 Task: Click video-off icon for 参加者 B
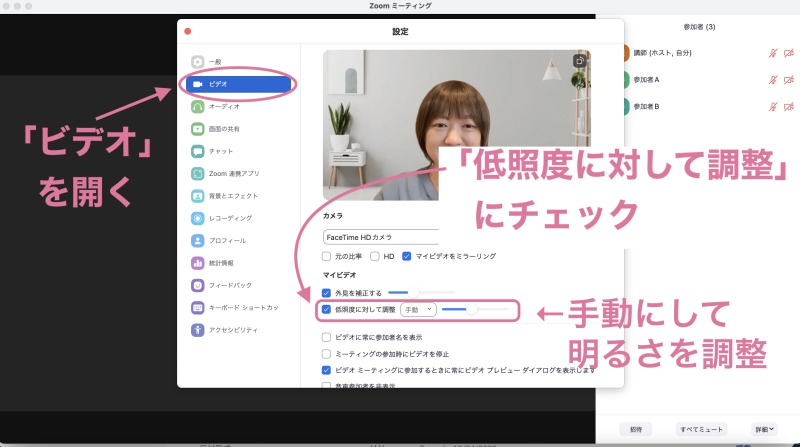(x=789, y=107)
